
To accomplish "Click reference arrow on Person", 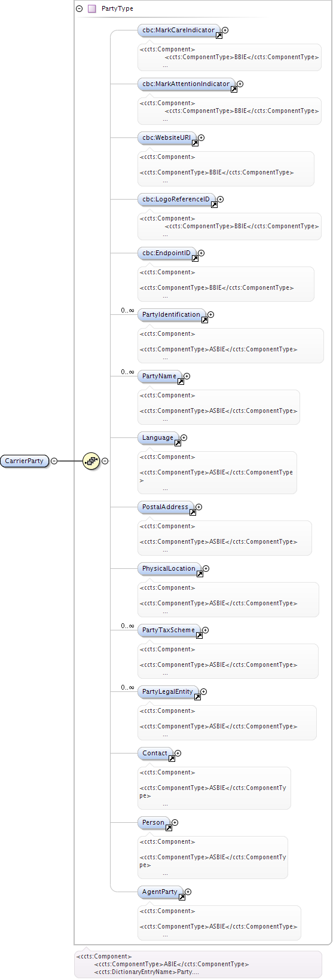I will pos(169,828).
